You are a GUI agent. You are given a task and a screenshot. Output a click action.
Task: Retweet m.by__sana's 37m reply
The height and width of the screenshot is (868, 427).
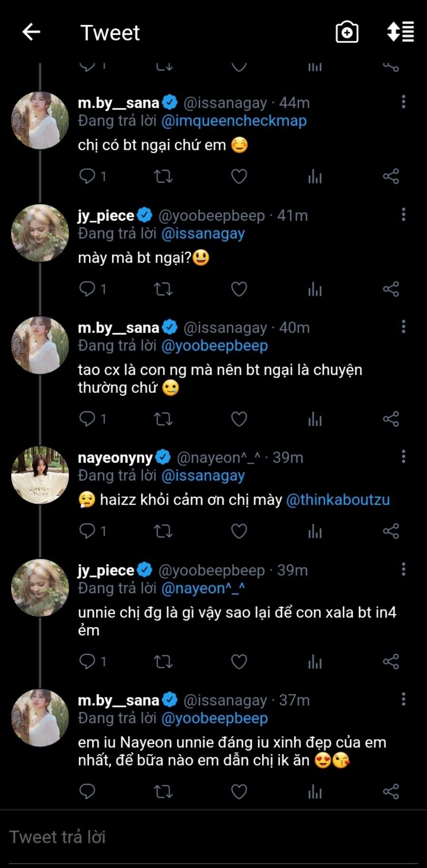tap(163, 791)
